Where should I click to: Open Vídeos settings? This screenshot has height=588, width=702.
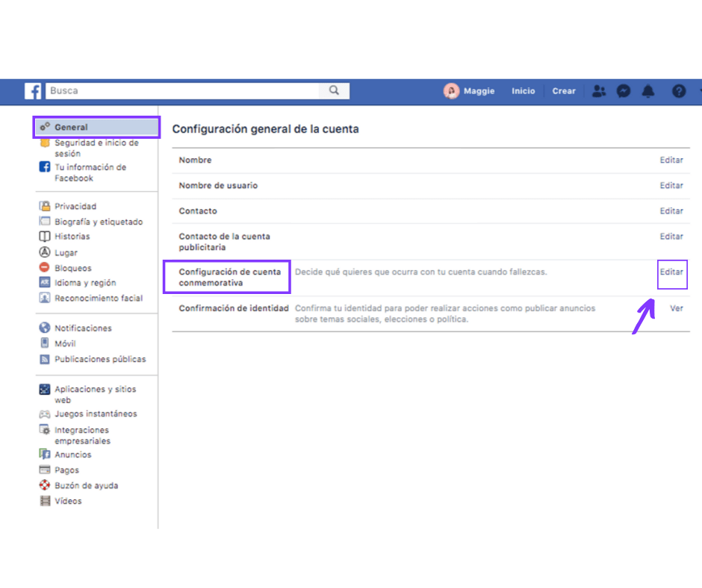[x=68, y=501]
